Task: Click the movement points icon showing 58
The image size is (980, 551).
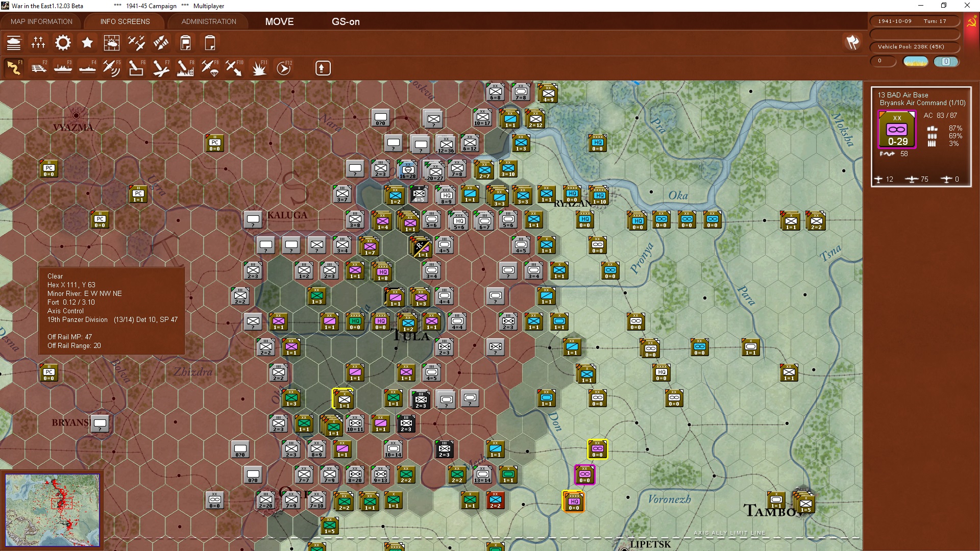Action: tap(887, 154)
